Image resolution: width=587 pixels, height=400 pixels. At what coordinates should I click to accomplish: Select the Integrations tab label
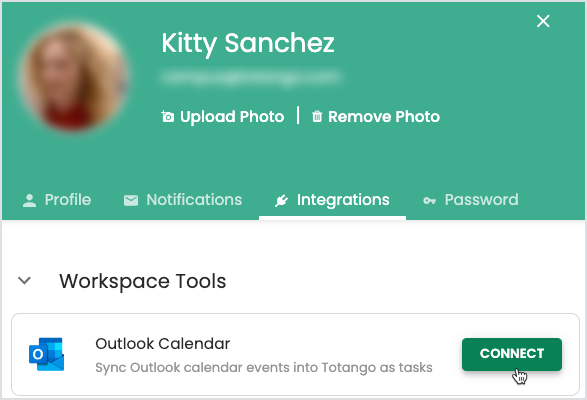343,200
